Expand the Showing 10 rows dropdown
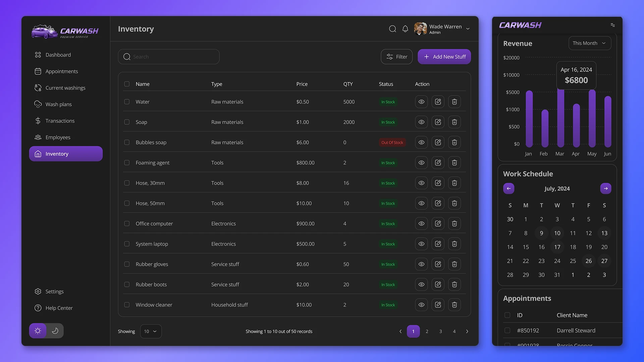644x362 pixels. click(x=151, y=331)
